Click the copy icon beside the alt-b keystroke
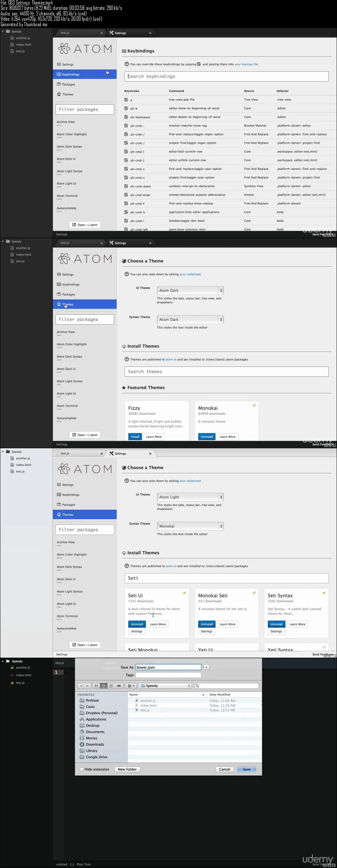This screenshot has height=868, width=337. pyautogui.click(x=126, y=108)
